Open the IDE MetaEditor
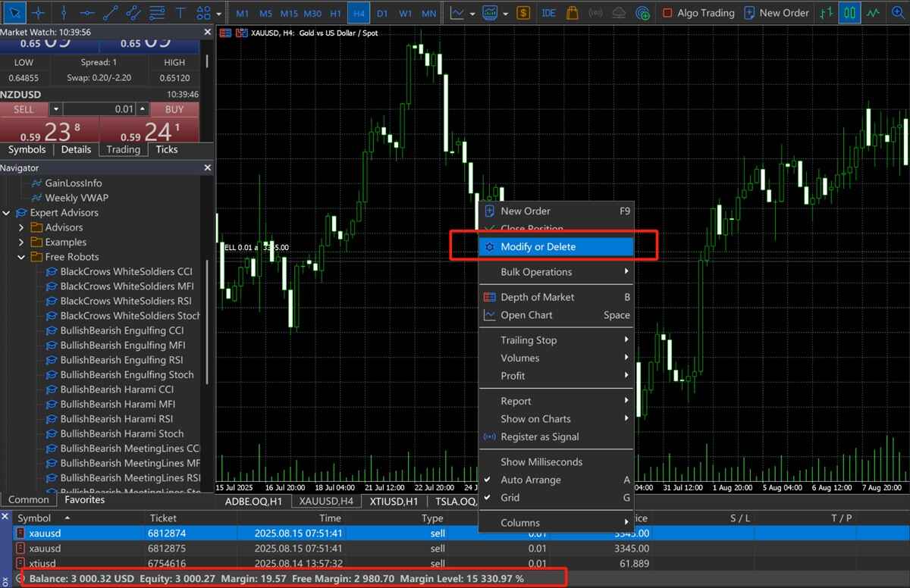 [549, 13]
